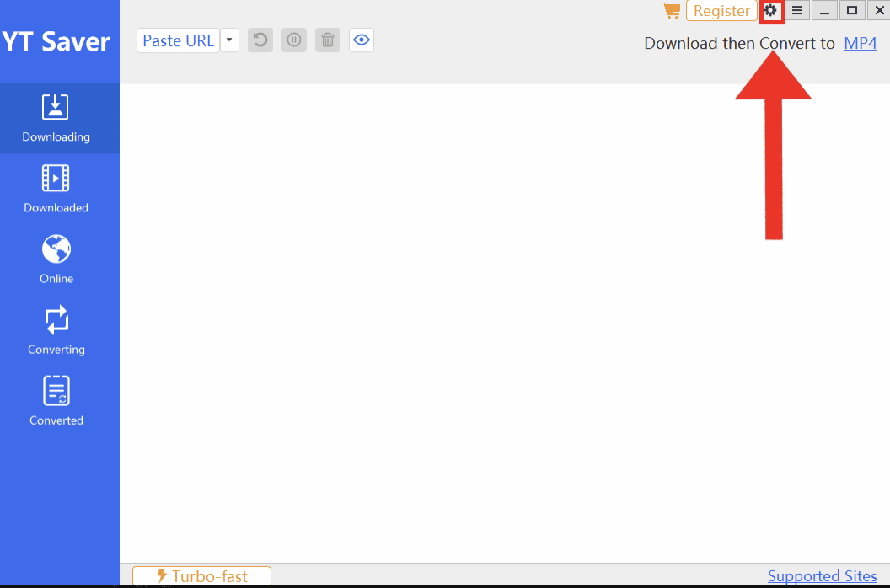The image size is (890, 588).
Task: Maximize the YT Saver window
Action: (x=852, y=10)
